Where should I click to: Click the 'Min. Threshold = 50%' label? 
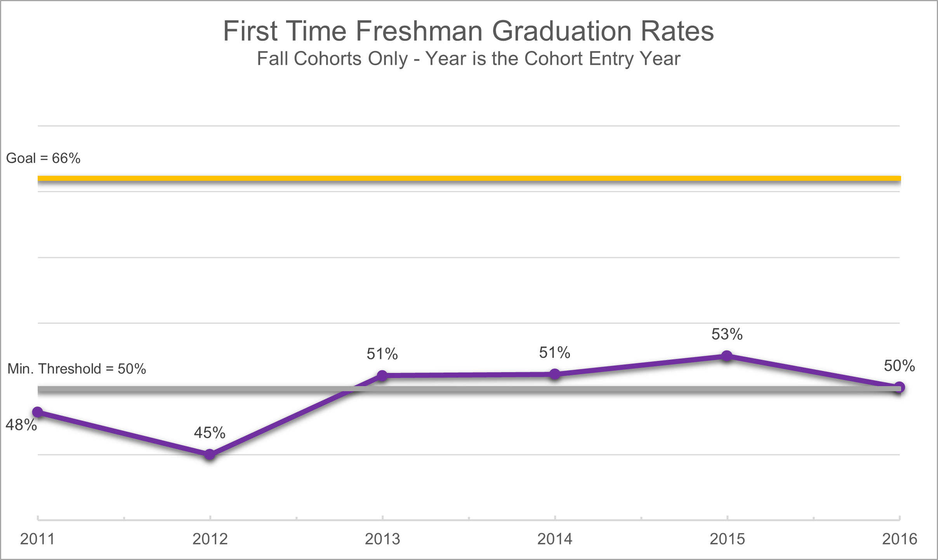[x=76, y=369]
